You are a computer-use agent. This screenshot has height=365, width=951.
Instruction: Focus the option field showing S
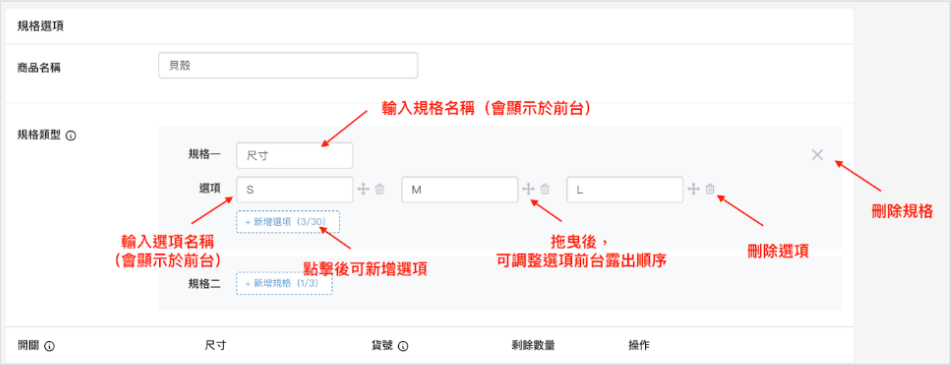pyautogui.click(x=295, y=190)
